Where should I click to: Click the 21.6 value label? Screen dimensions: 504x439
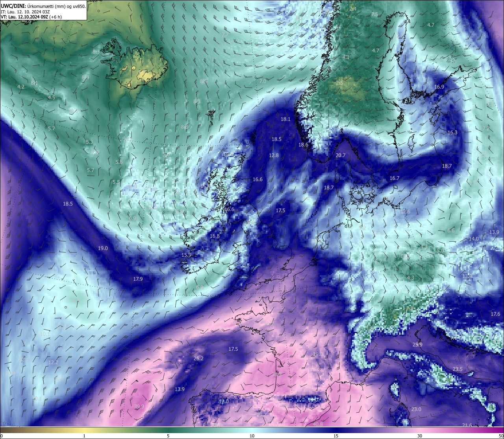pos(467,425)
